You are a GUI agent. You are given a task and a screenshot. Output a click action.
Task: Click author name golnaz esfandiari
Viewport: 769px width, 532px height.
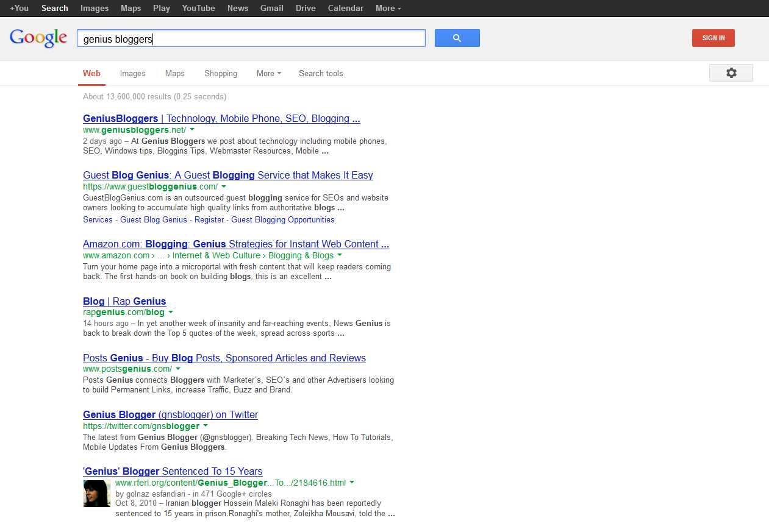(156, 494)
